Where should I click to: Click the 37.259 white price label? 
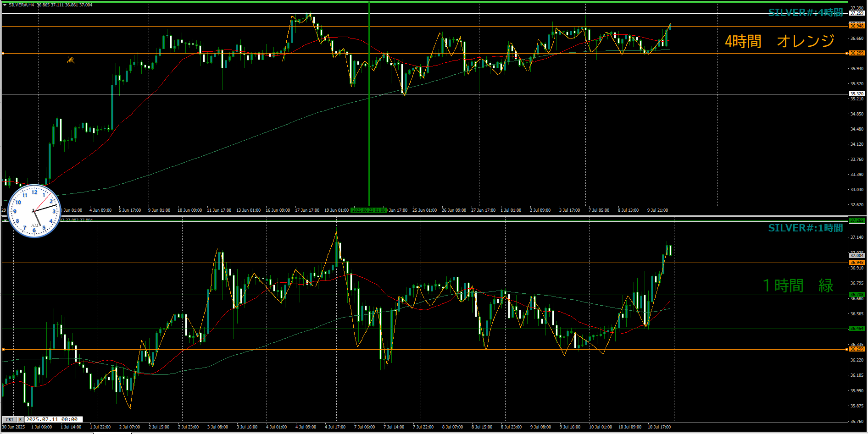click(857, 13)
